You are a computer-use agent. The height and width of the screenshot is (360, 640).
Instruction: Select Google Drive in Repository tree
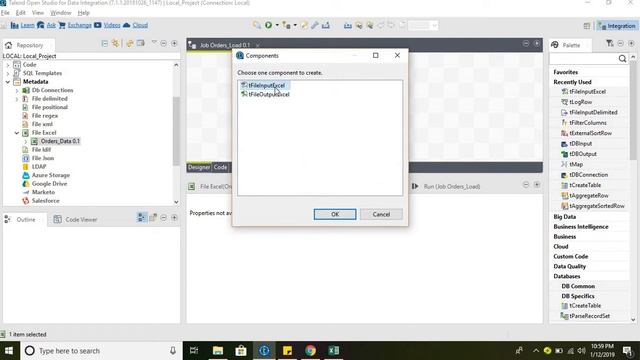(x=49, y=184)
